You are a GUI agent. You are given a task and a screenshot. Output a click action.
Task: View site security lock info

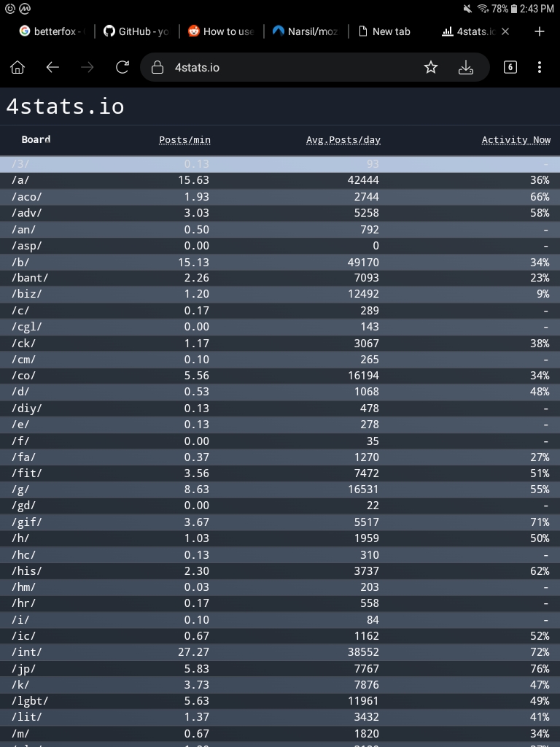click(157, 67)
